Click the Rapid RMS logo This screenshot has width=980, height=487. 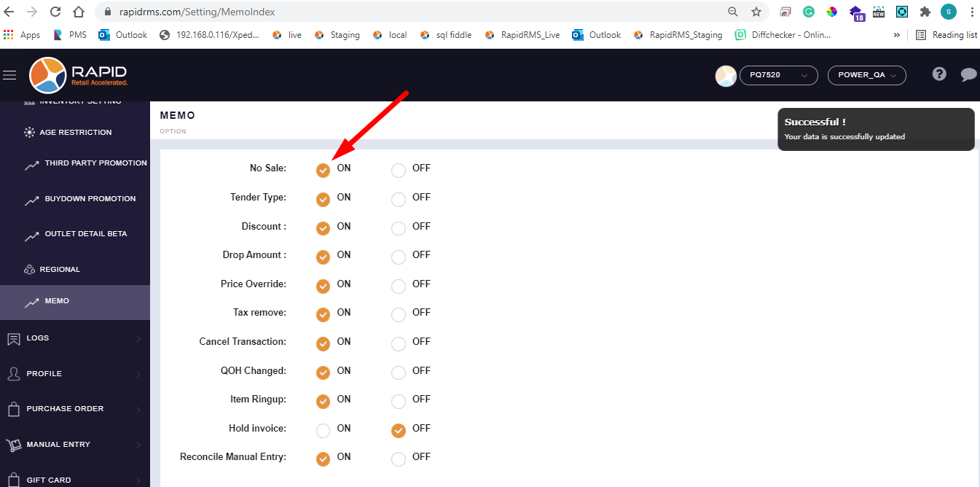click(79, 75)
